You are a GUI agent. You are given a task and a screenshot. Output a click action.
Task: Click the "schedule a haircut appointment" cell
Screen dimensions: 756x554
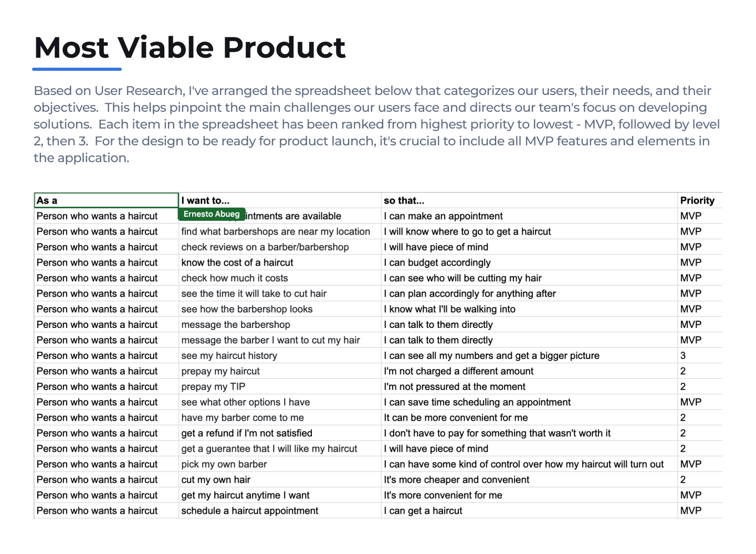pos(250,511)
